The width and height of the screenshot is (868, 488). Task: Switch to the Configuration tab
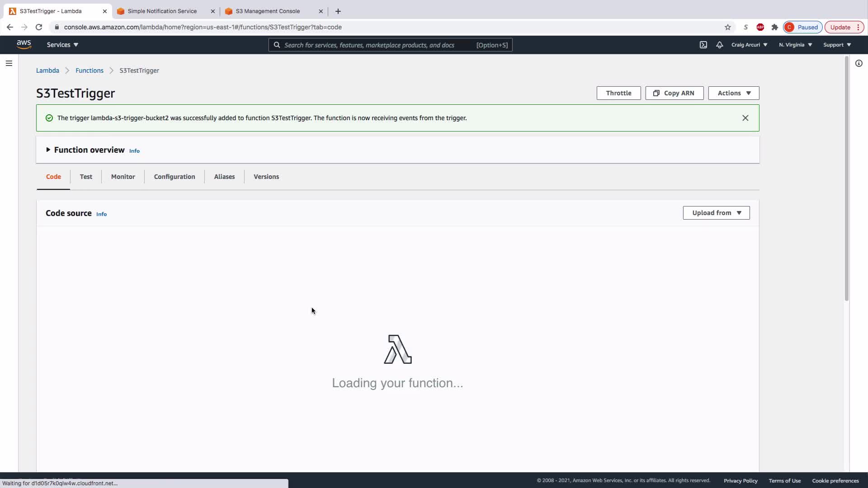[174, 177]
